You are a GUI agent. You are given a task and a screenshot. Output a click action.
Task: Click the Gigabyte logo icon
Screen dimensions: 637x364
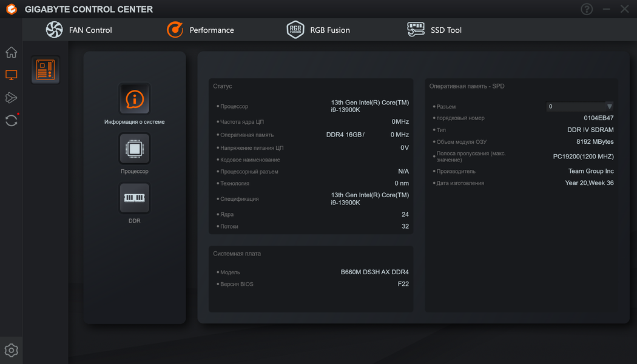tap(12, 9)
